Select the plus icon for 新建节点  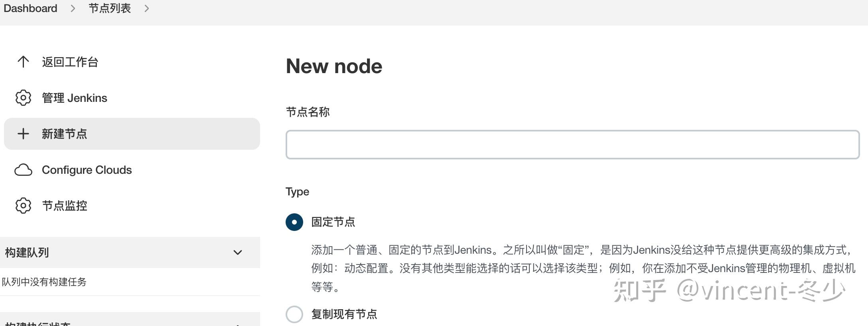click(23, 134)
